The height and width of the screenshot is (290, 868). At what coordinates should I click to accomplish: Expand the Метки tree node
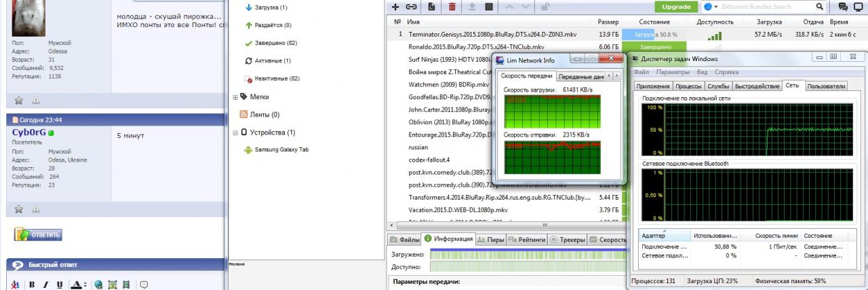tap(235, 97)
